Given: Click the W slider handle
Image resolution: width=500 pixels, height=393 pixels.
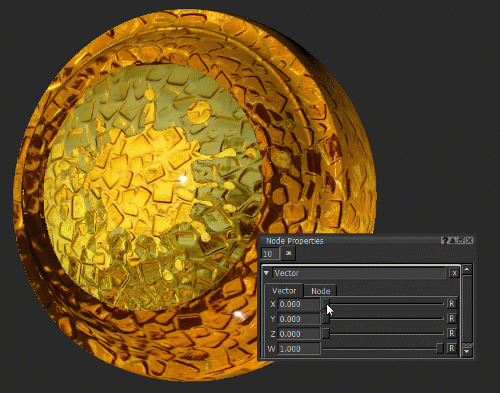Looking at the screenshot, I should 440,349.
